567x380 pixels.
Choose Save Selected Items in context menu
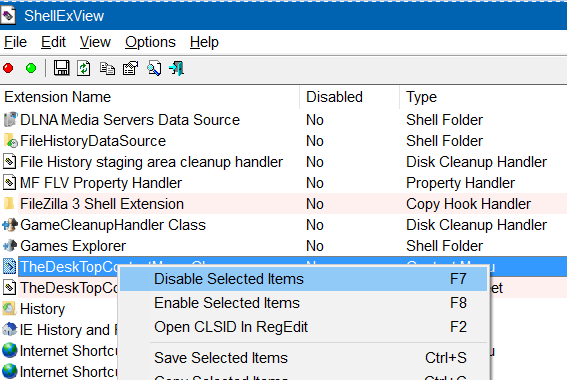(x=304, y=358)
